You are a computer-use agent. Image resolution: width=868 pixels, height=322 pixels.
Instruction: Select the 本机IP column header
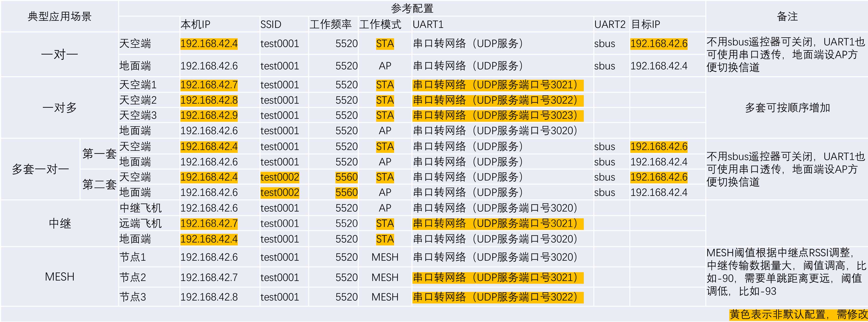tap(195, 24)
